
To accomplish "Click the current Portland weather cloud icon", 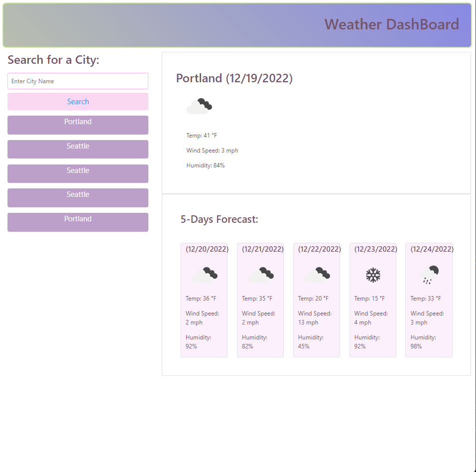I will coord(199,106).
